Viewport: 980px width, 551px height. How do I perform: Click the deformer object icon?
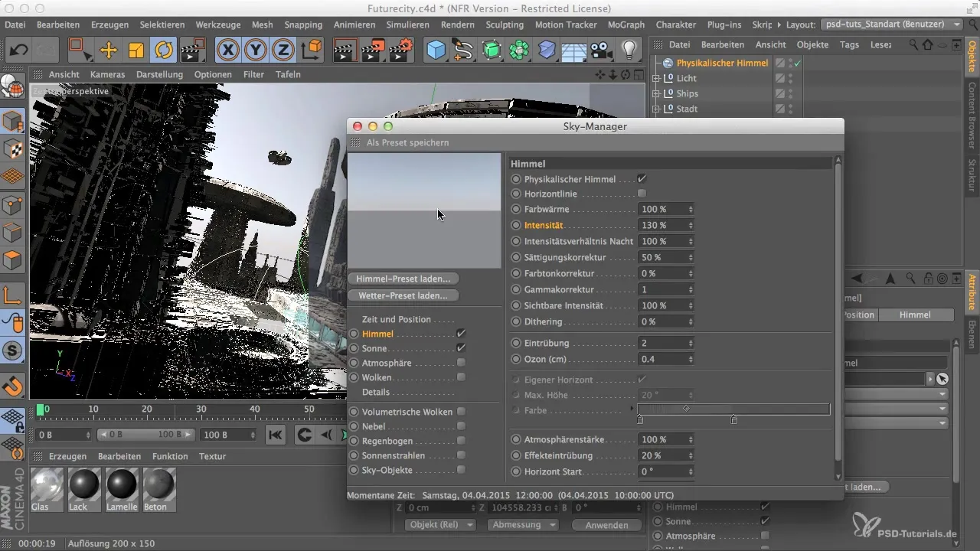[x=547, y=51]
